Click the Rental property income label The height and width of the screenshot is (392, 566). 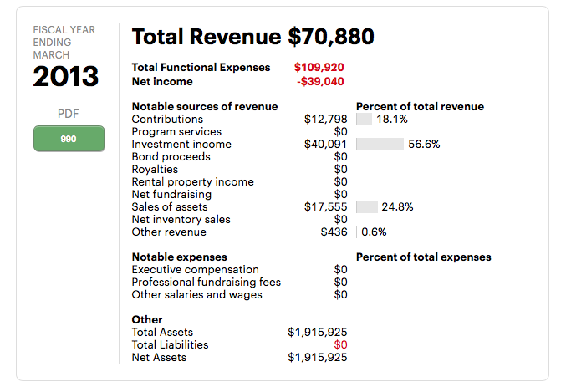(x=192, y=182)
